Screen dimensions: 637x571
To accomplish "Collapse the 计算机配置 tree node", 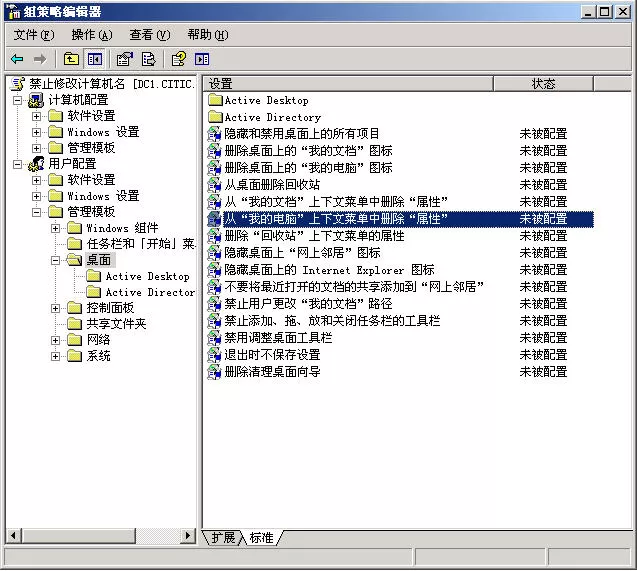I will 17,100.
